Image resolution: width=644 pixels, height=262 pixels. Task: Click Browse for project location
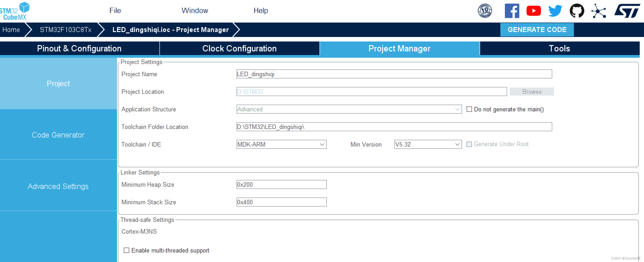click(x=531, y=92)
